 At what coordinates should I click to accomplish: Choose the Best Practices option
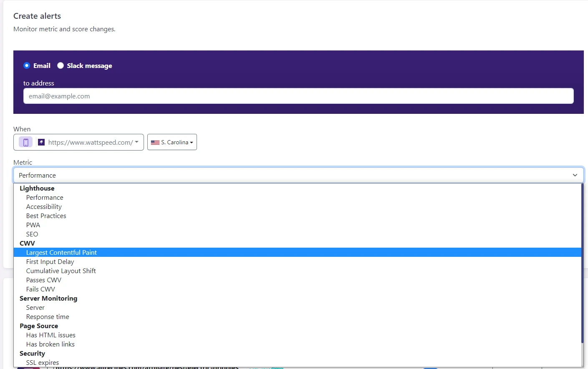(298, 216)
